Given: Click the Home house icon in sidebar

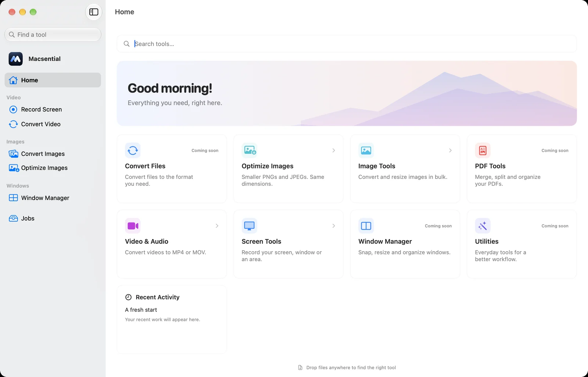Looking at the screenshot, I should click(13, 80).
